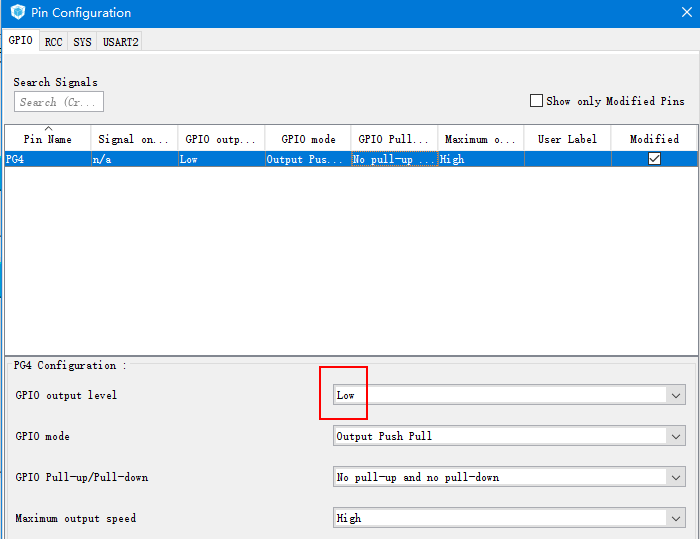Screen dimensions: 700x539
Task: Focus the Search Signals input field
Action: pyautogui.click(x=59, y=102)
